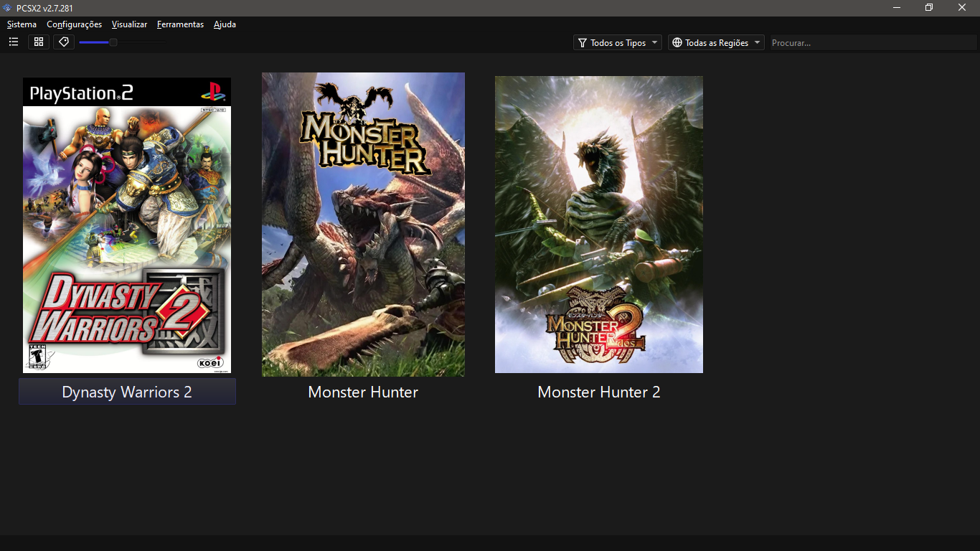
Task: Click the Monster Hunter title label
Action: point(363,392)
